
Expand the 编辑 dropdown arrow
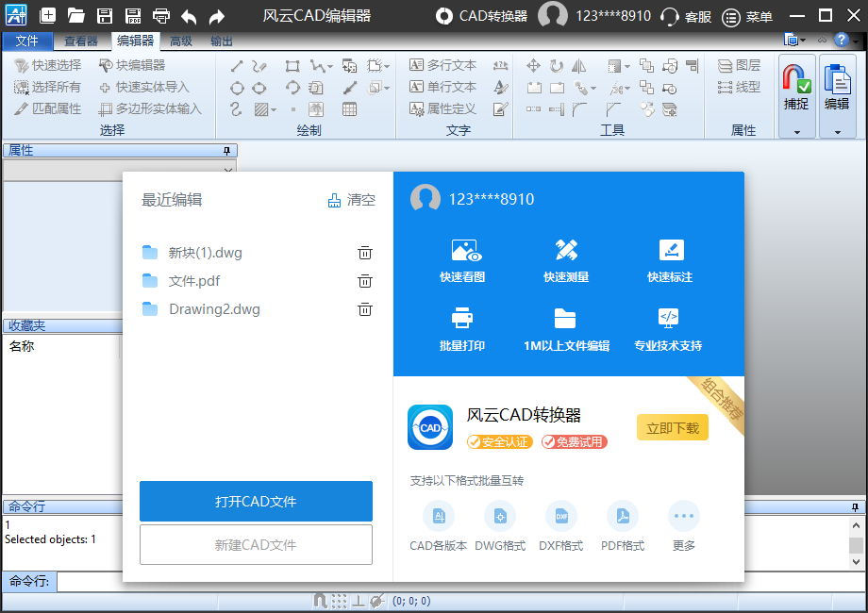(838, 132)
